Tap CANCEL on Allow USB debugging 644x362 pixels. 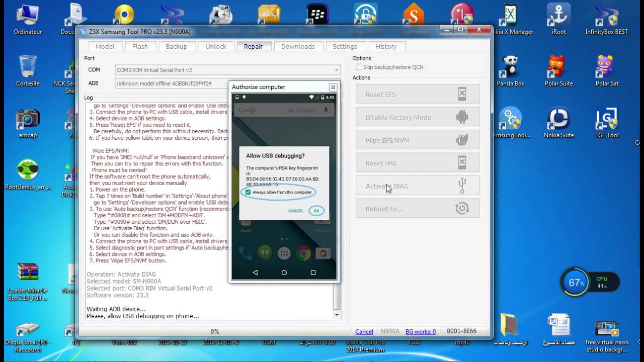click(x=296, y=211)
